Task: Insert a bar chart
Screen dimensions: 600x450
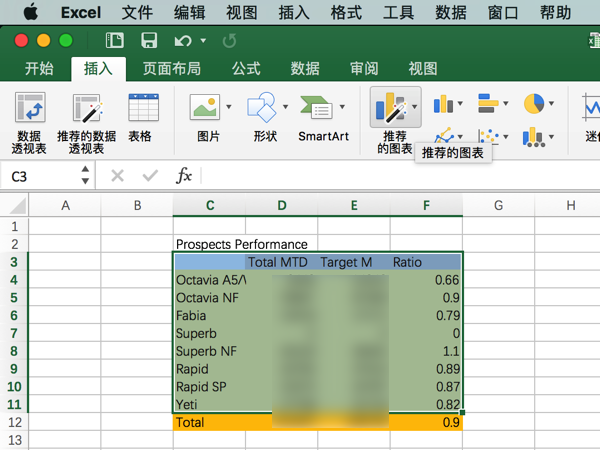Action: coord(488,103)
